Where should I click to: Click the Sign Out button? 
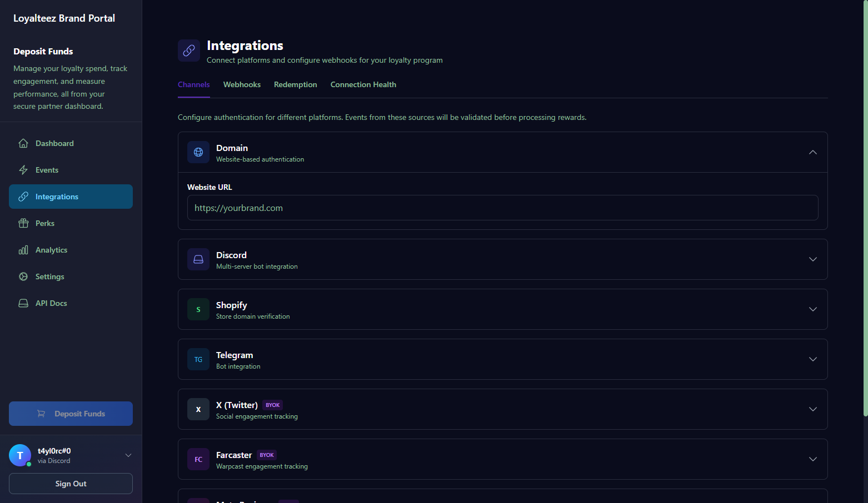pyautogui.click(x=71, y=484)
